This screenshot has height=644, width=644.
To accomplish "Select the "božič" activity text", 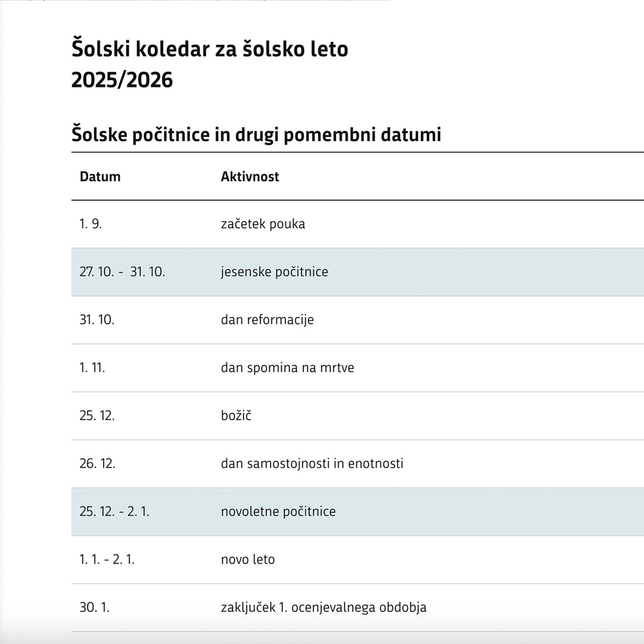I will pos(236,416).
